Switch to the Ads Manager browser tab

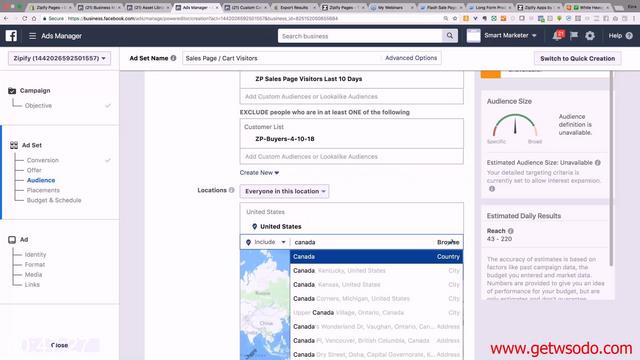[x=196, y=7]
